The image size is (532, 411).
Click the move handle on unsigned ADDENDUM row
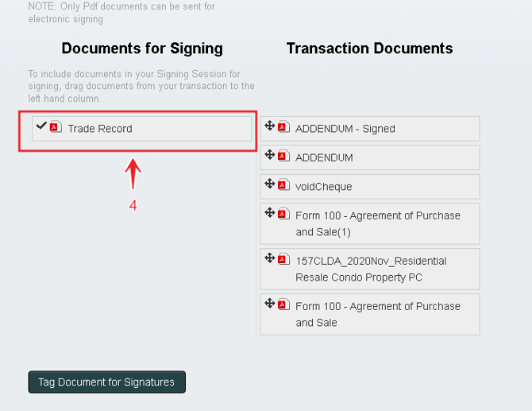point(270,155)
